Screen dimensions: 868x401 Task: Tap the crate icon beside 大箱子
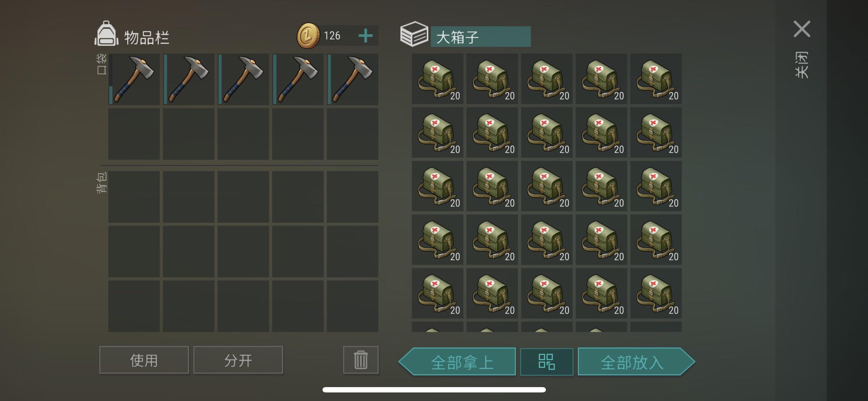pos(414,34)
